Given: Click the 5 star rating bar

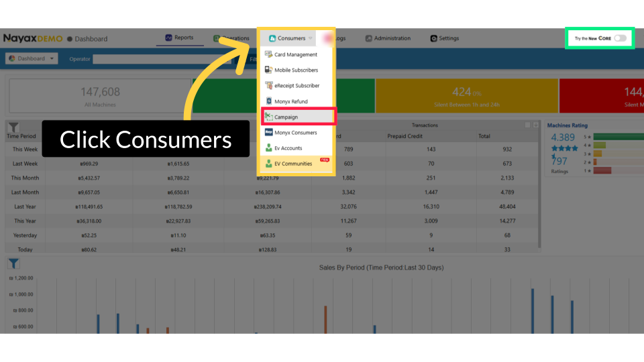Looking at the screenshot, I should tap(619, 137).
